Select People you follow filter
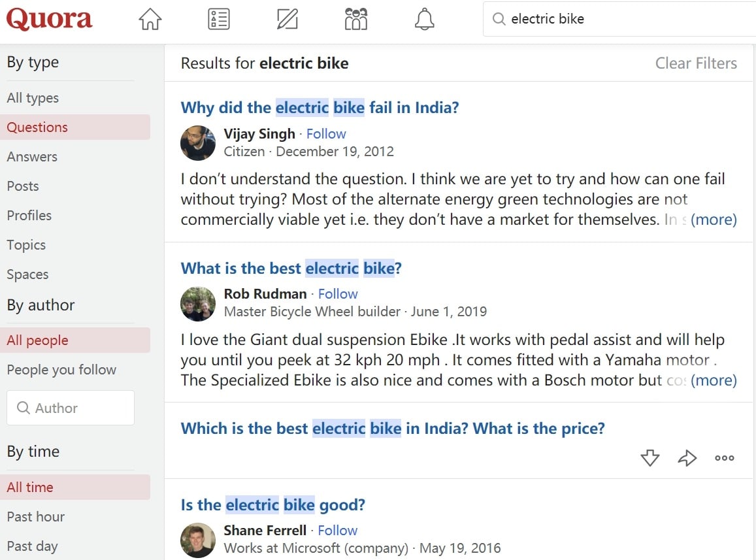The image size is (756, 560). click(61, 370)
